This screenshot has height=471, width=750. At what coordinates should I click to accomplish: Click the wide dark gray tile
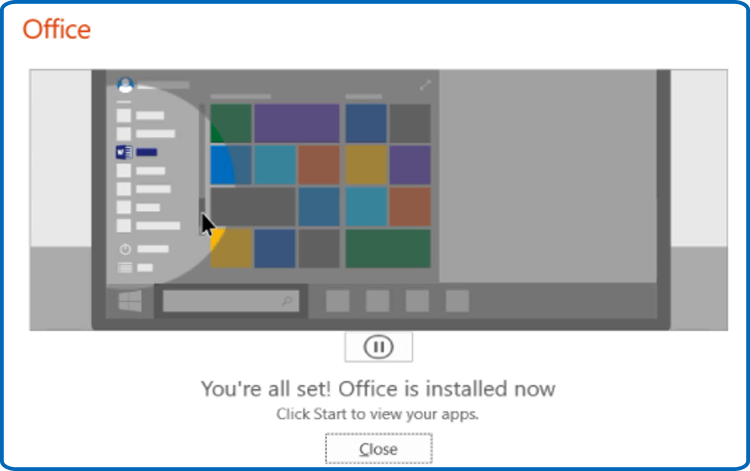point(253,207)
